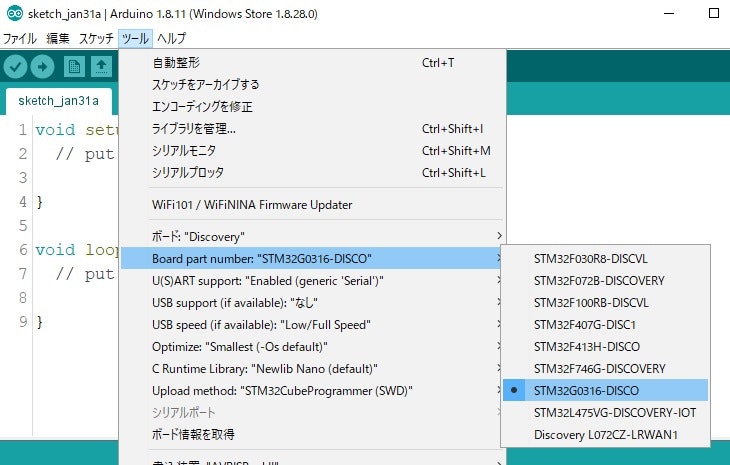Choose スケッチをアーカイブする

click(x=313, y=84)
